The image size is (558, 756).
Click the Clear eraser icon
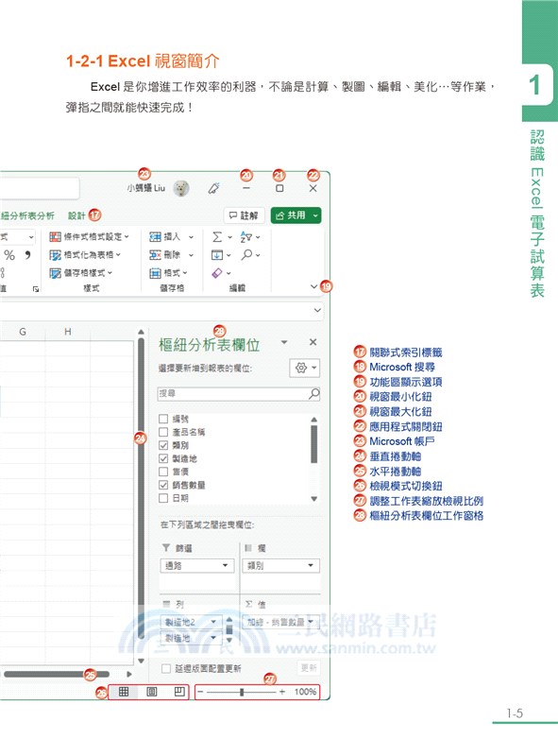click(217, 273)
